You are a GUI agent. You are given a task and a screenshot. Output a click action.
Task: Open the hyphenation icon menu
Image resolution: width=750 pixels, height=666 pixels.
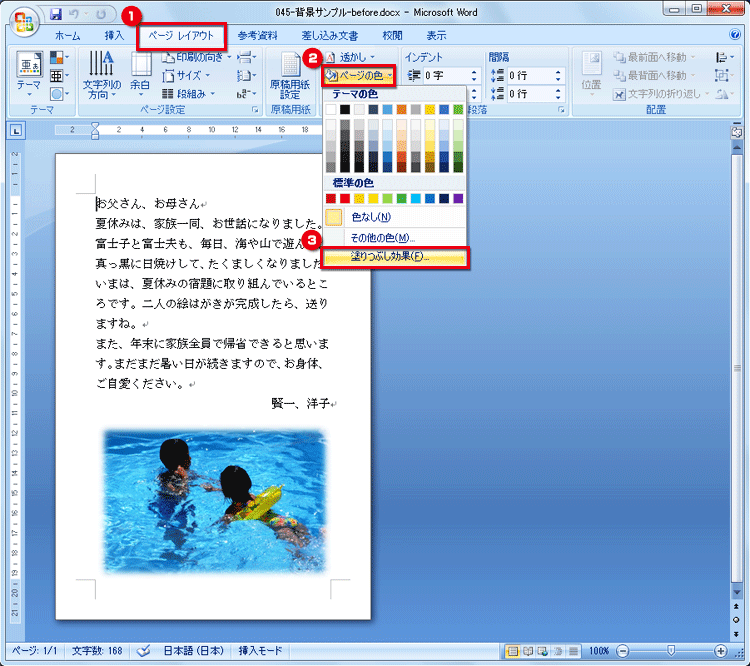coord(246,94)
